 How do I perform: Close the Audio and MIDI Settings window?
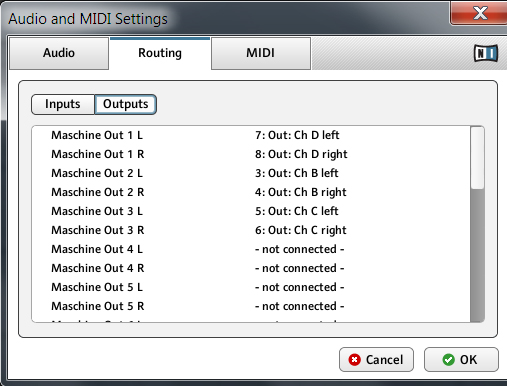coord(479,13)
